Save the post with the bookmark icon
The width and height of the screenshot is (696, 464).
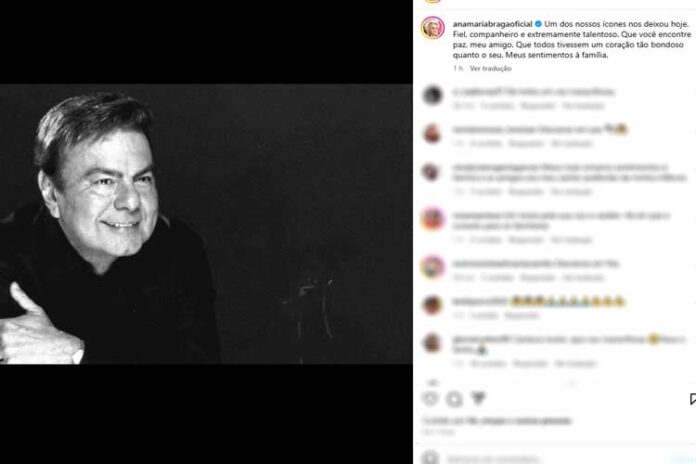(692, 398)
